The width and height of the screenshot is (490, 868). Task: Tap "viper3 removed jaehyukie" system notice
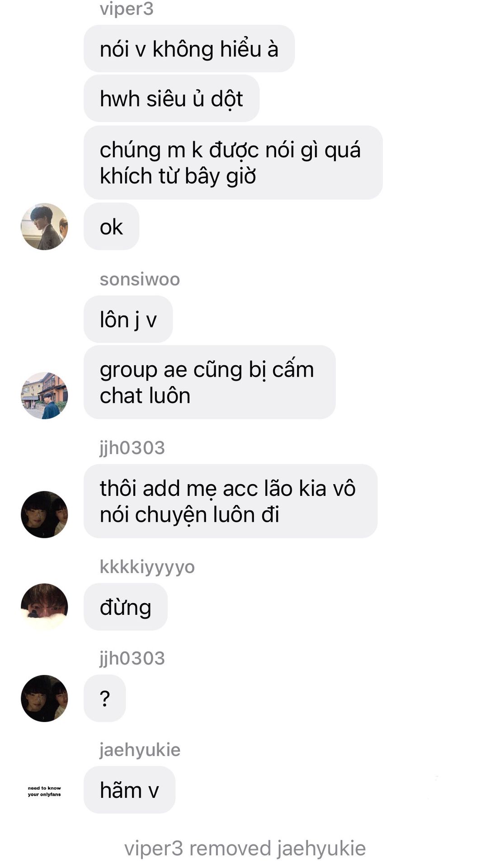tap(245, 848)
